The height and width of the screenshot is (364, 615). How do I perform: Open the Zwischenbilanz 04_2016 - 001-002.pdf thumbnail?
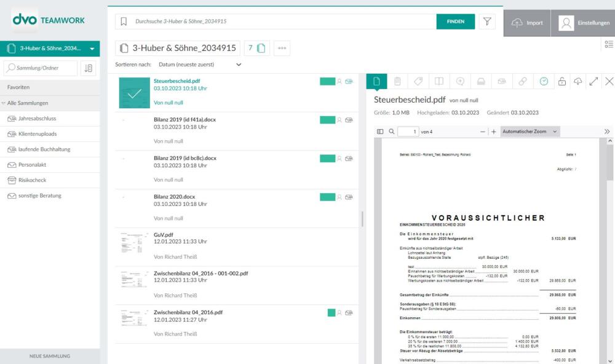pos(135,280)
